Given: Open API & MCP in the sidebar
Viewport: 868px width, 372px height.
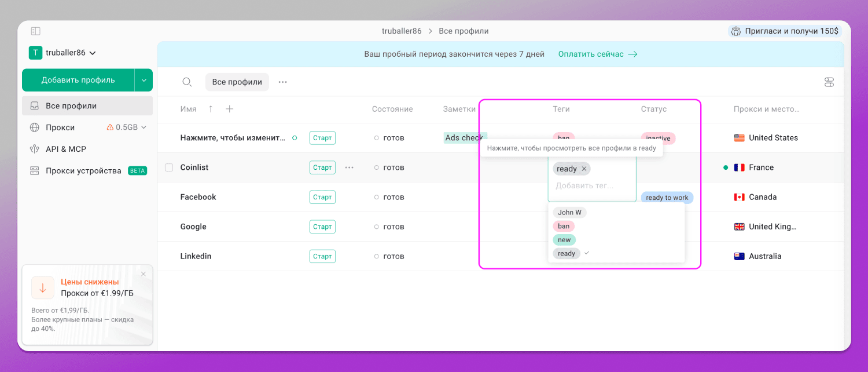Looking at the screenshot, I should [x=65, y=149].
